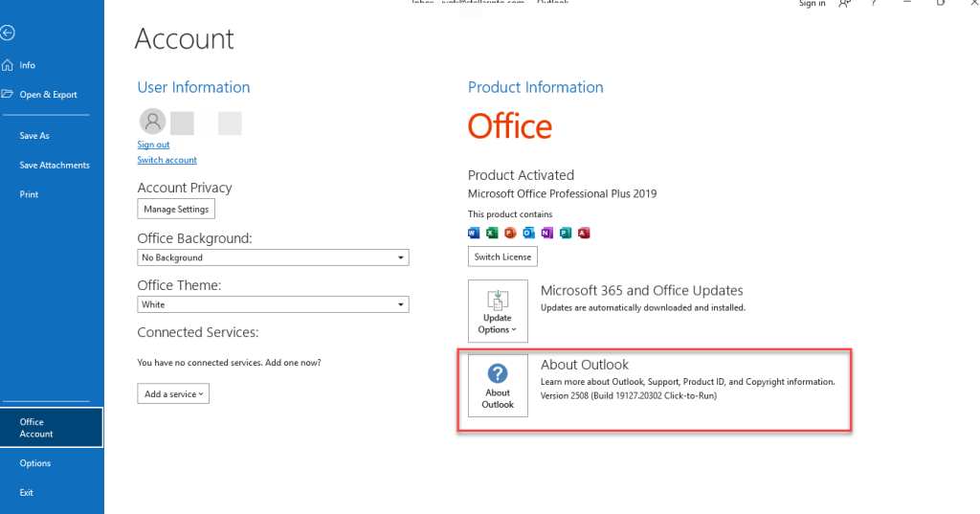The width and height of the screenshot is (980, 514).
Task: Click Product Activated text
Action: 522,175
